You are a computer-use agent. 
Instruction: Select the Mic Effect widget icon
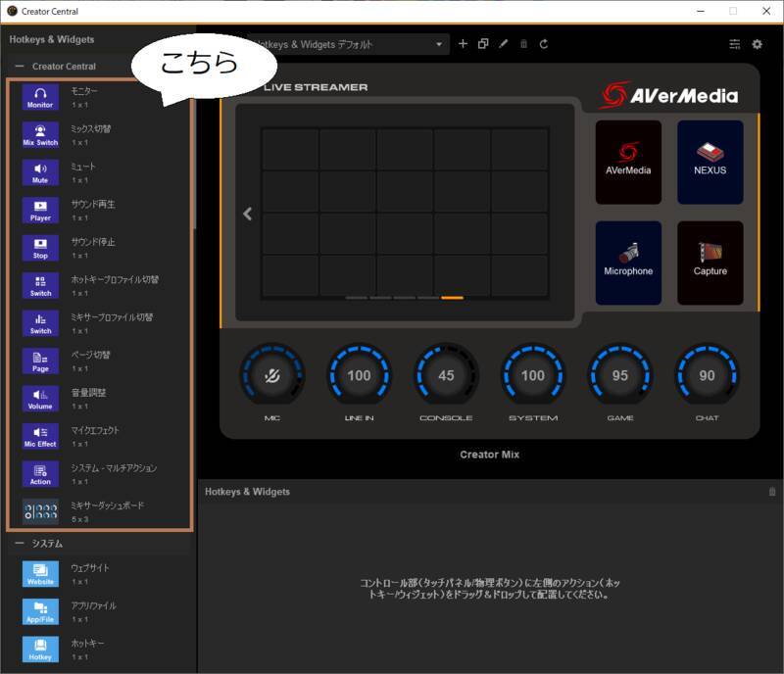(x=40, y=437)
